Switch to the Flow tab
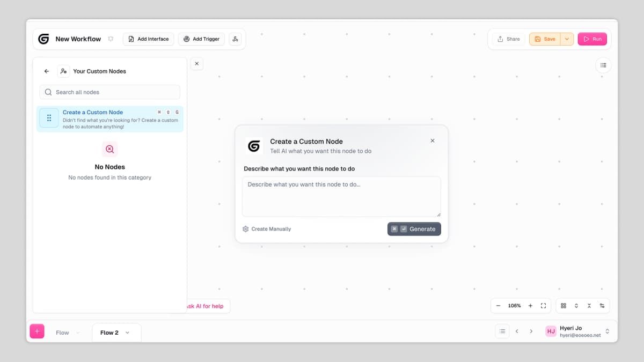Viewport: 644px width, 362px height. [x=62, y=333]
